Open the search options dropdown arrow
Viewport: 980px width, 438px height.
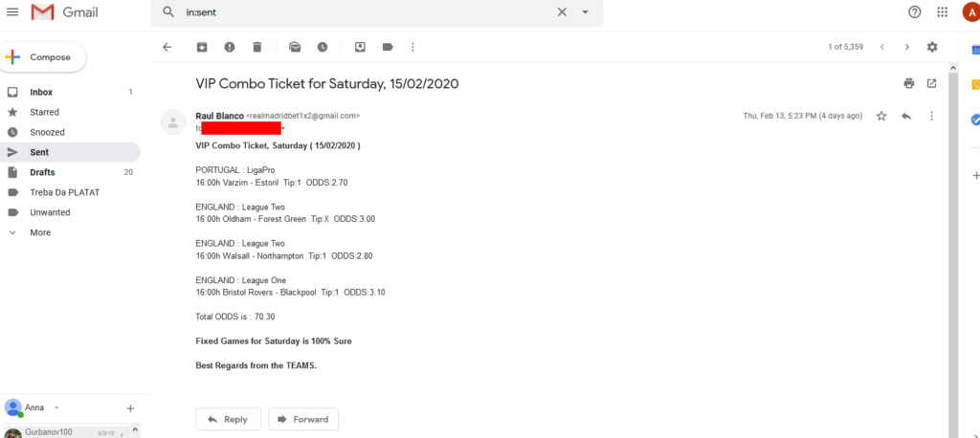pyautogui.click(x=585, y=12)
